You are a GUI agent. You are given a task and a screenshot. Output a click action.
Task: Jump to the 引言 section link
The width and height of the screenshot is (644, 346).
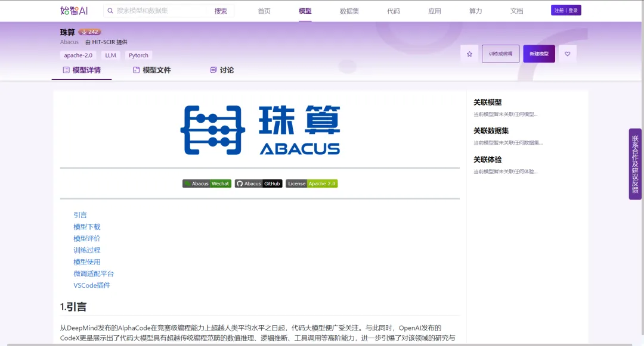(x=80, y=215)
